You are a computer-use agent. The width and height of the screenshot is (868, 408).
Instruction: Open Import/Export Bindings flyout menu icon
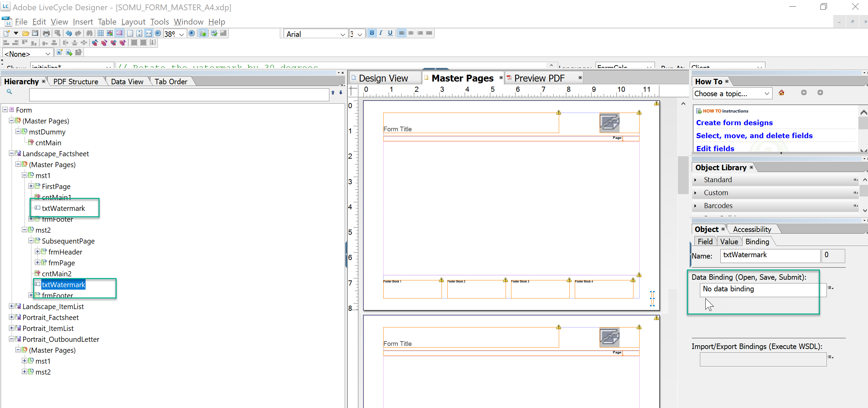(830, 357)
